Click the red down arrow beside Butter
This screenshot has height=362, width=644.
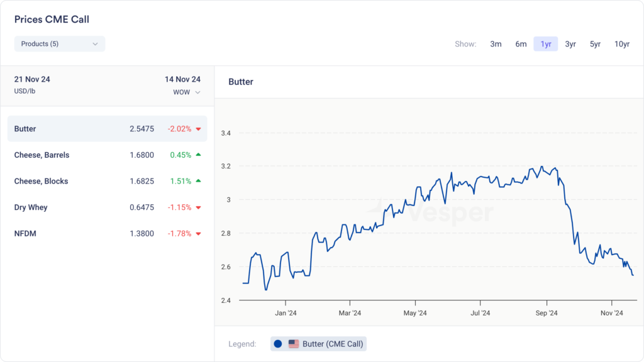click(x=198, y=129)
